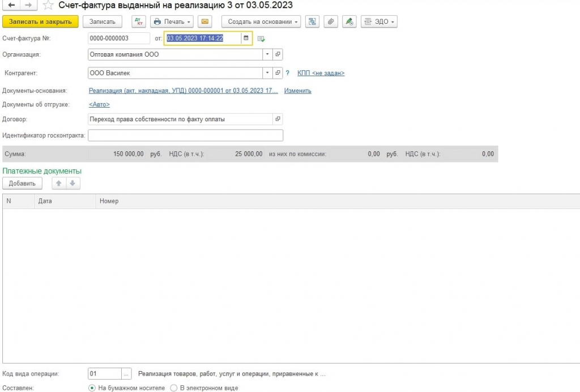Open КПП <не задан> link
This screenshot has height=392, width=580.
321,73
